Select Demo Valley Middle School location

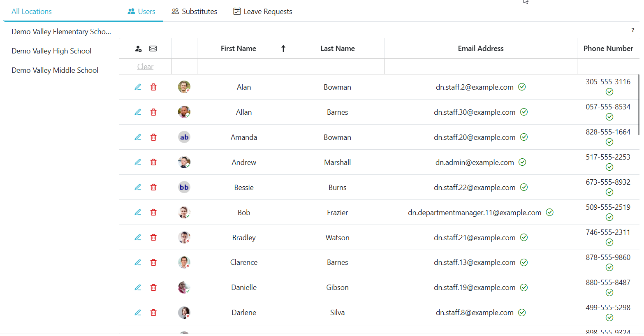pyautogui.click(x=55, y=70)
